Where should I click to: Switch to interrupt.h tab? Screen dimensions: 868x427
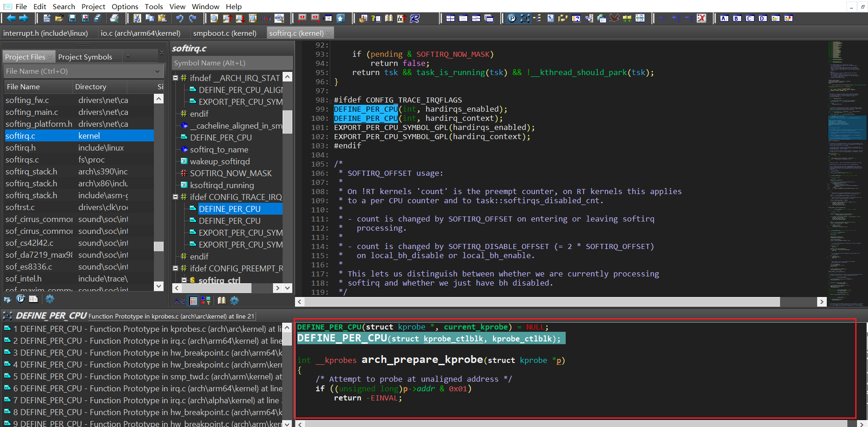click(x=46, y=33)
